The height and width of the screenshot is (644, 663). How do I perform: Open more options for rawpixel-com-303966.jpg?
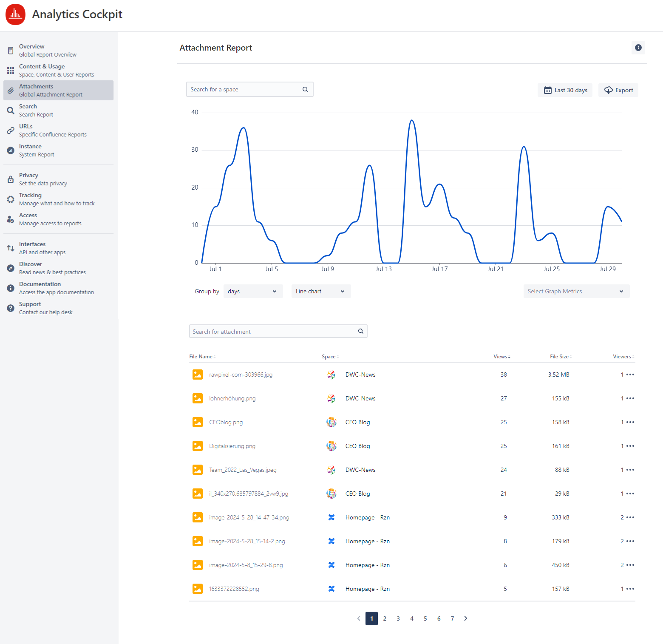click(x=630, y=374)
